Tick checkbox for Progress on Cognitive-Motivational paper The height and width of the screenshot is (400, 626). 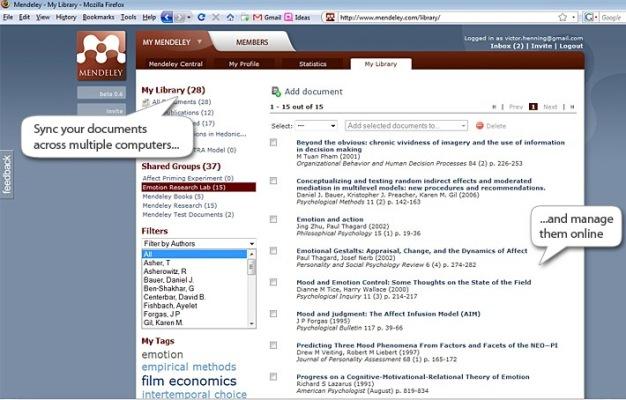tap(273, 376)
